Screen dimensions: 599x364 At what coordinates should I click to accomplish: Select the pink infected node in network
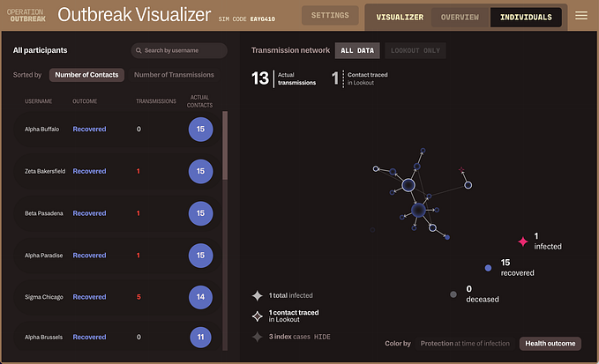point(461,169)
